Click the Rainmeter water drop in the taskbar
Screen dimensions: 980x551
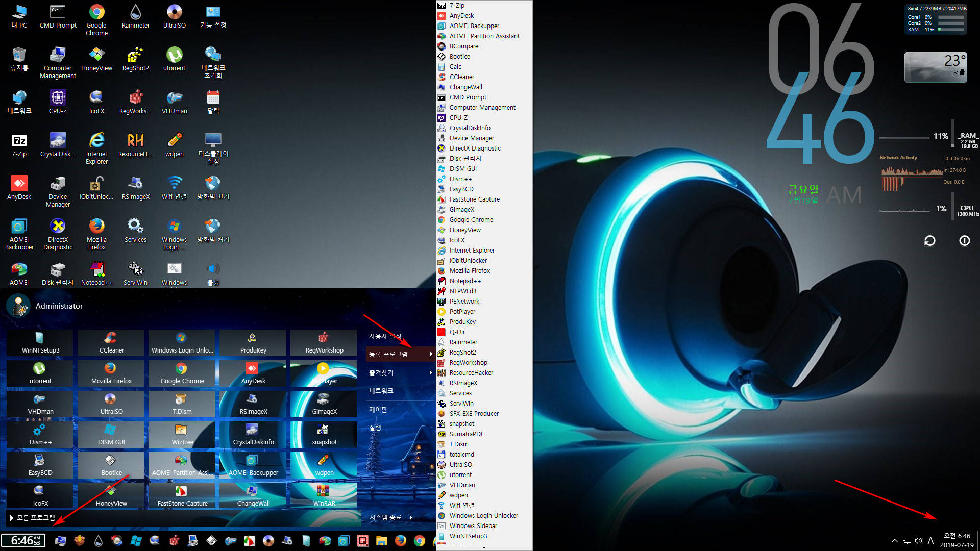point(98,541)
